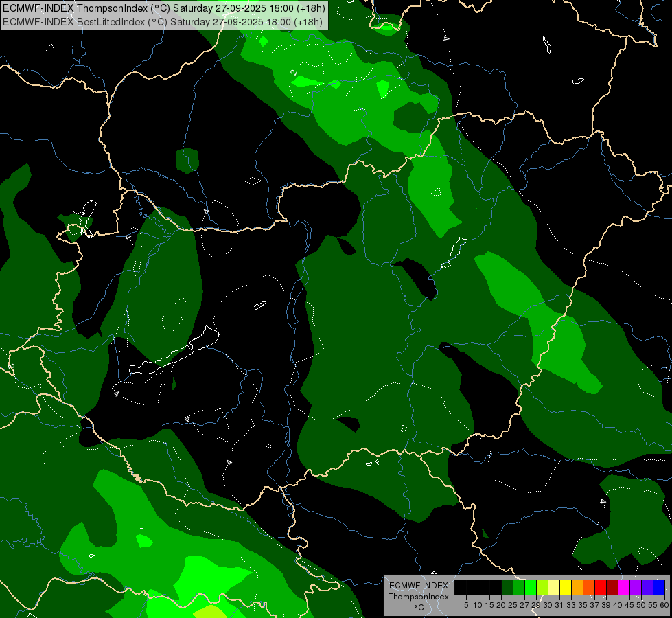Click the ThompsonIndex title line at top
This screenshot has height=618, width=672.
[164, 8]
